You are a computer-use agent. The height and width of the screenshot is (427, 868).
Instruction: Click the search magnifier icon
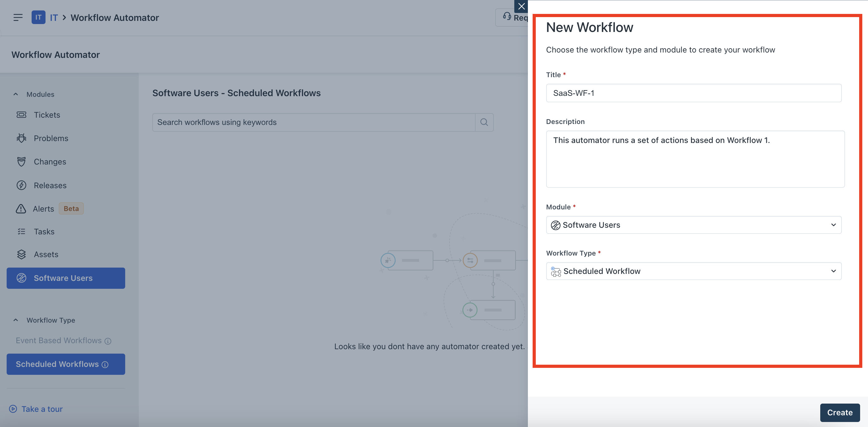[484, 122]
